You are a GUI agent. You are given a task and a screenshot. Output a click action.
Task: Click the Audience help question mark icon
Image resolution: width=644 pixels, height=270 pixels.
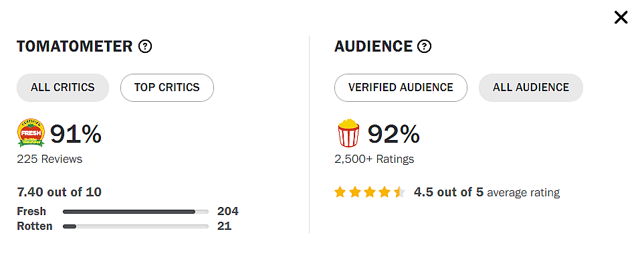pyautogui.click(x=424, y=46)
